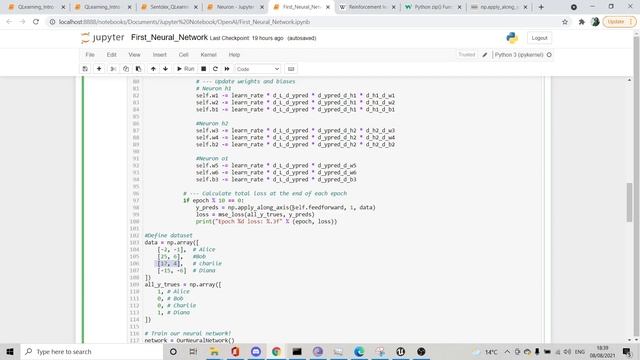This screenshot has height=360, width=640.
Task: Open the Edit menu
Action: [x=111, y=55]
